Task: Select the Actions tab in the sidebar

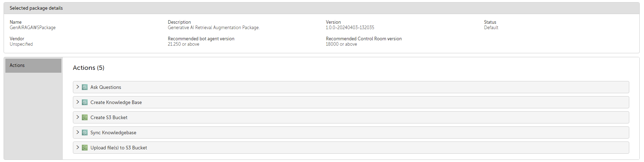Action: coord(33,66)
